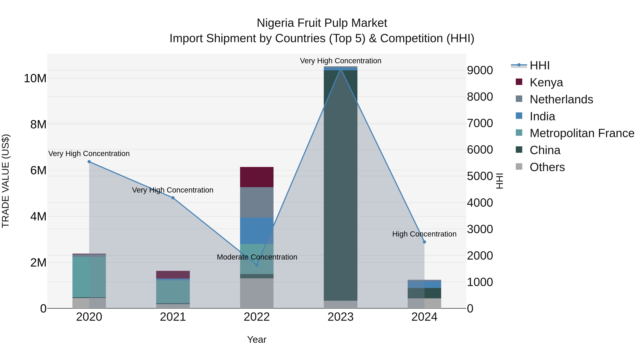Click the 2021 x-axis label
This screenshot has width=644, height=362.
(173, 317)
